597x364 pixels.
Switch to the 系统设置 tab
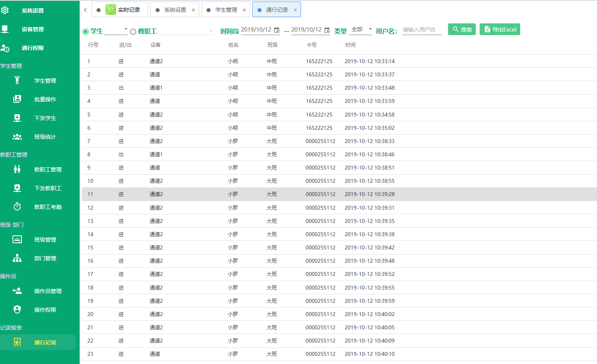click(175, 10)
